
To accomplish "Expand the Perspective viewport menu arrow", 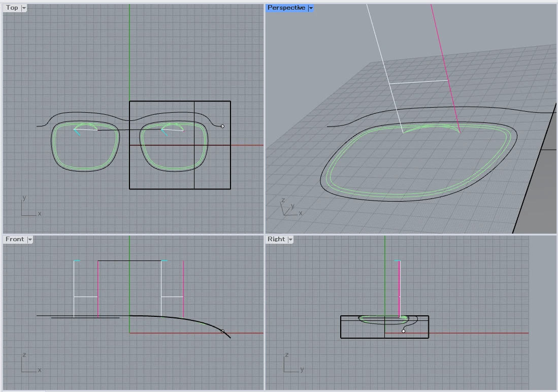I will tap(311, 8).
